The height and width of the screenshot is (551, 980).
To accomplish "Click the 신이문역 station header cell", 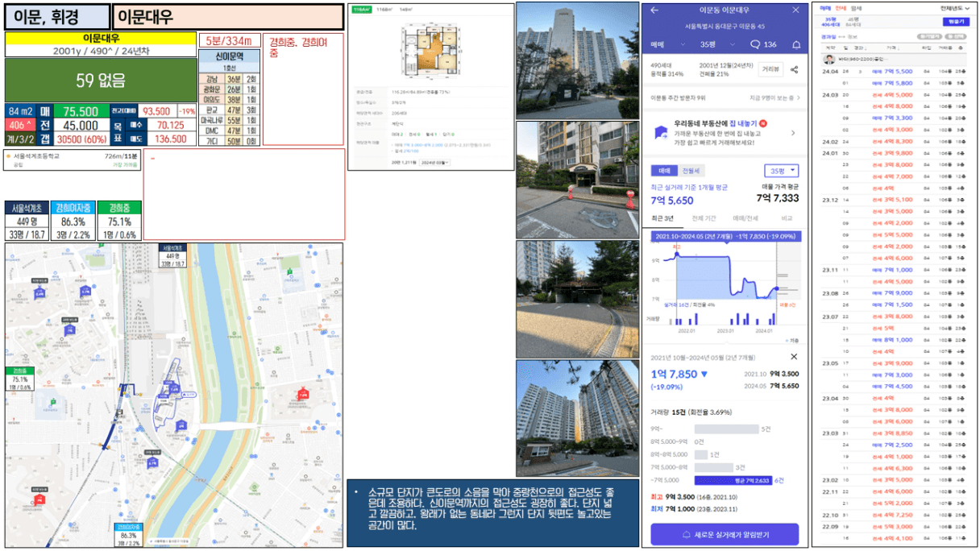I will 230,56.
